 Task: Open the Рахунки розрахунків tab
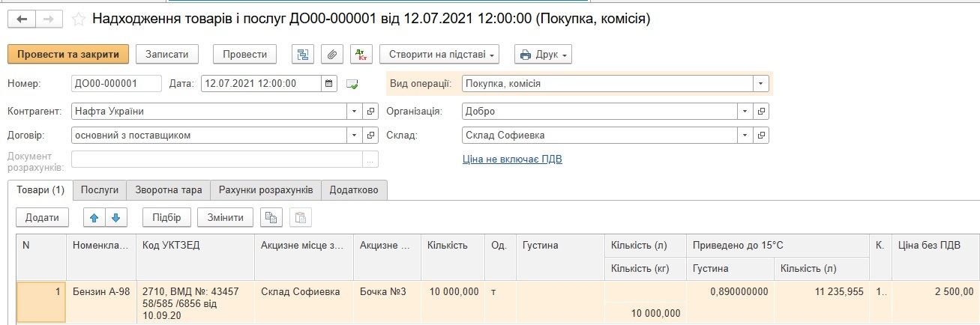tap(265, 190)
